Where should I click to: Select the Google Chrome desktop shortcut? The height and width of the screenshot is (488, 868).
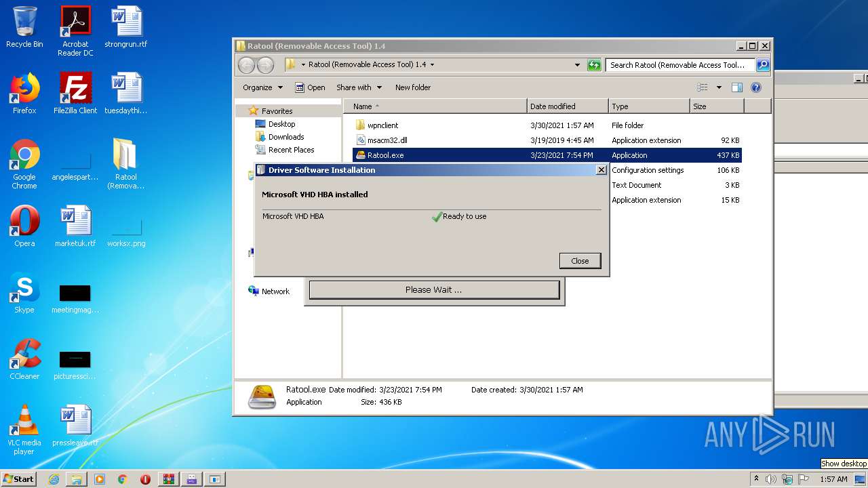[24, 164]
